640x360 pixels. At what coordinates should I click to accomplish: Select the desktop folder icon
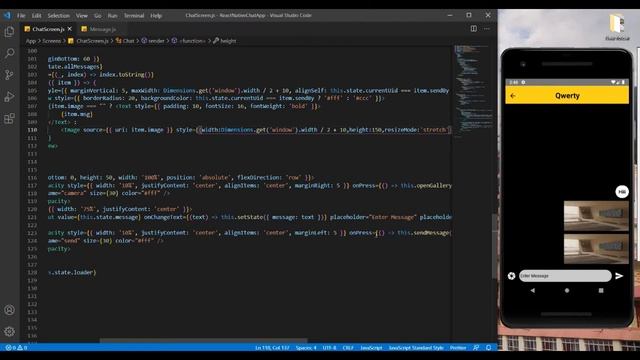[x=617, y=27]
